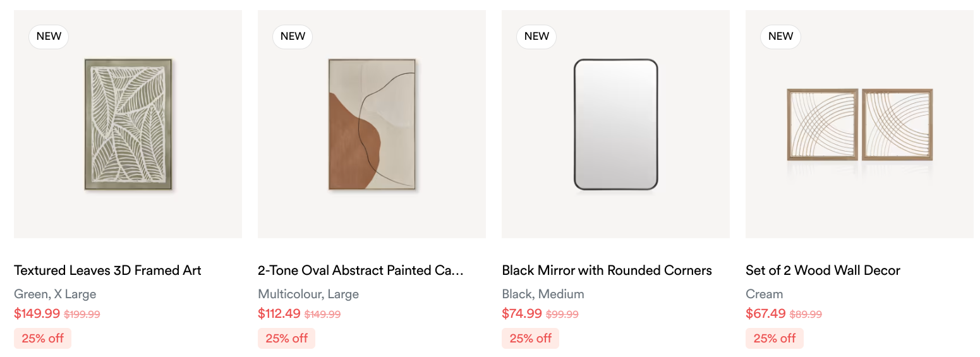Image resolution: width=980 pixels, height=357 pixels.
Task: Open the Black Mirror product image
Action: point(615,124)
